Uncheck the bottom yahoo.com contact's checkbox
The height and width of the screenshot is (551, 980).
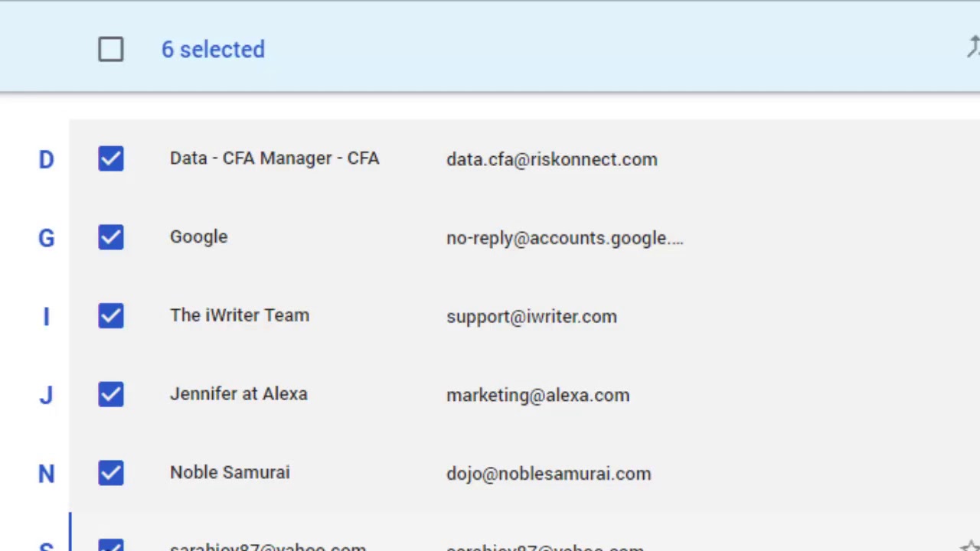click(111, 546)
